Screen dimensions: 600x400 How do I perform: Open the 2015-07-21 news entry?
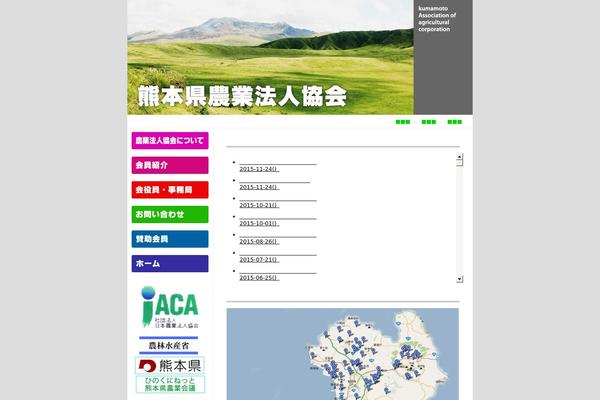259,260
